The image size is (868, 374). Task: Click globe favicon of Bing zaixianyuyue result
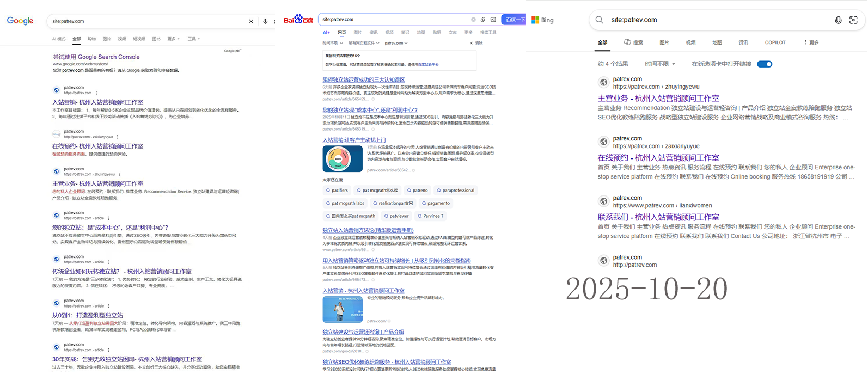[x=603, y=142]
